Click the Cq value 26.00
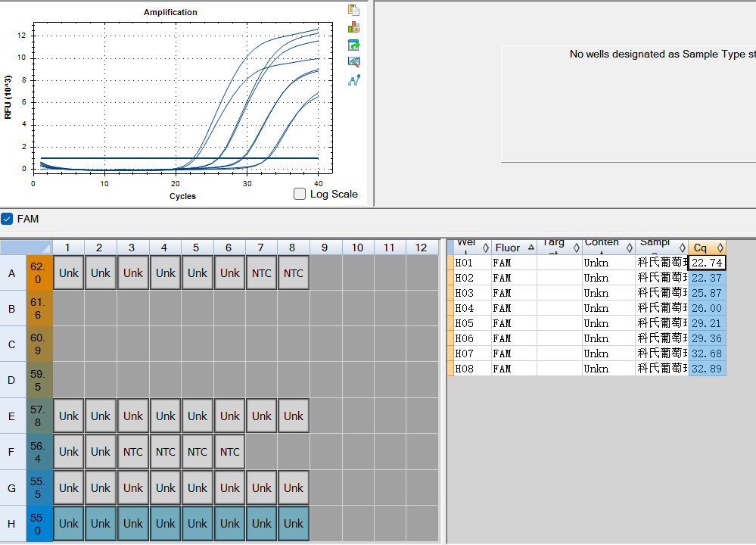 point(707,308)
